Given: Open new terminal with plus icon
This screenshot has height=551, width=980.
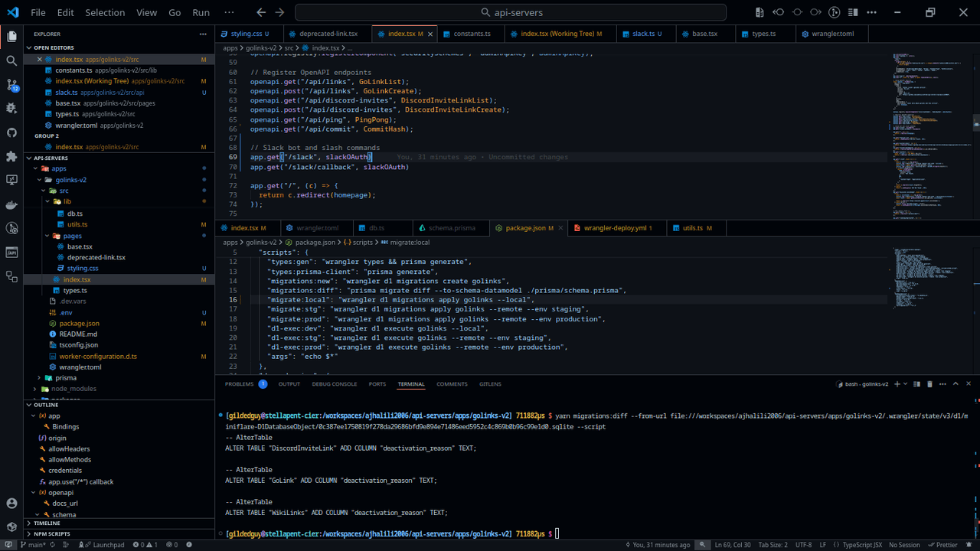Looking at the screenshot, I should tap(896, 384).
